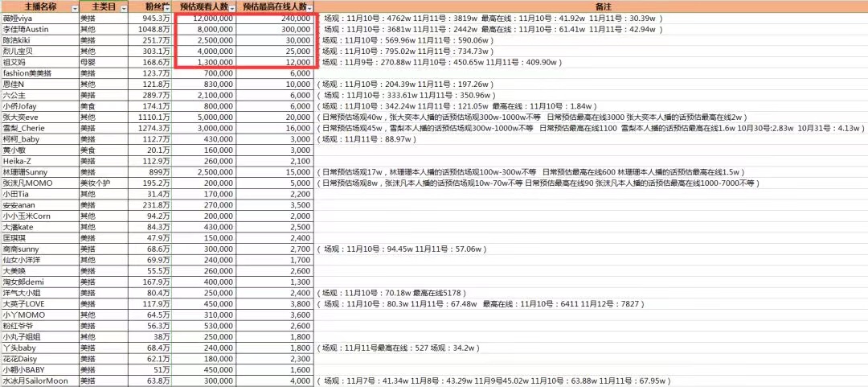868x387 pixels.
Task: Open the 主播名称 column filter dropdown
Action: [75, 8]
